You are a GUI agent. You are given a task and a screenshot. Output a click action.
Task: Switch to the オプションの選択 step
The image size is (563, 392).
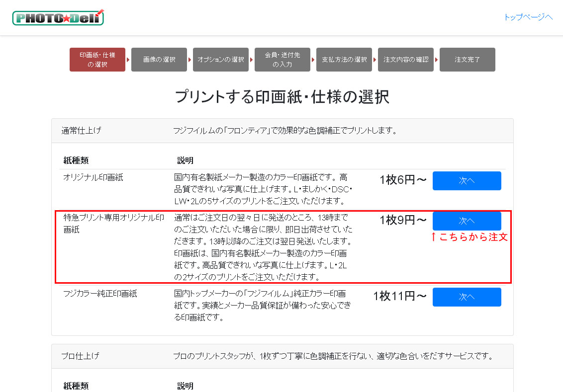pyautogui.click(x=221, y=60)
